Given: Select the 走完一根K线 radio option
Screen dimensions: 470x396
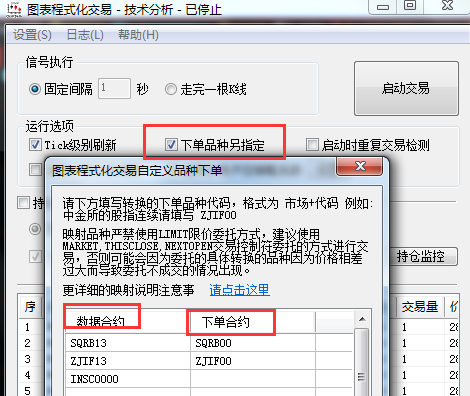Looking at the screenshot, I should click(171, 89).
